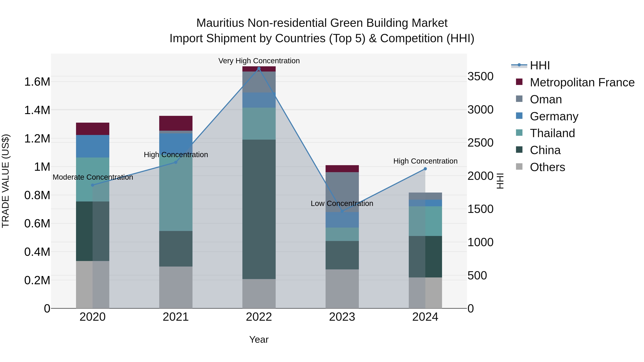Select Germany segment in 2020 bar
This screenshot has width=644, height=362.
(x=92, y=146)
